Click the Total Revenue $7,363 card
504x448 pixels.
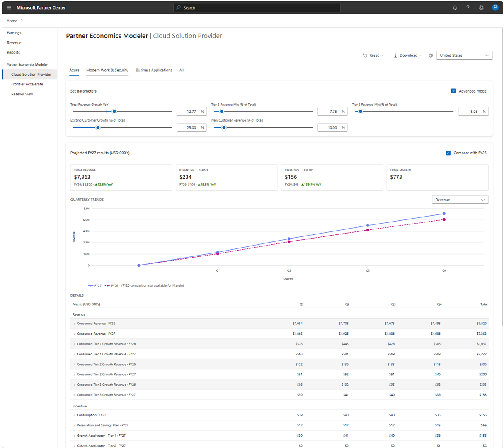pos(121,178)
